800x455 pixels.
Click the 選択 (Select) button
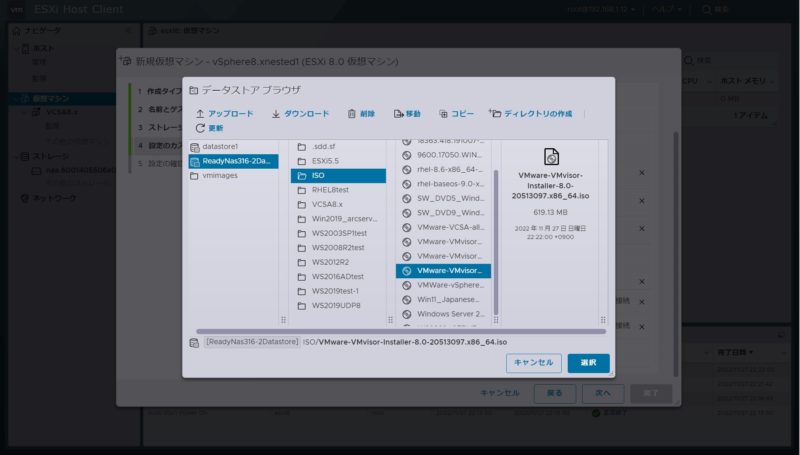tap(588, 363)
